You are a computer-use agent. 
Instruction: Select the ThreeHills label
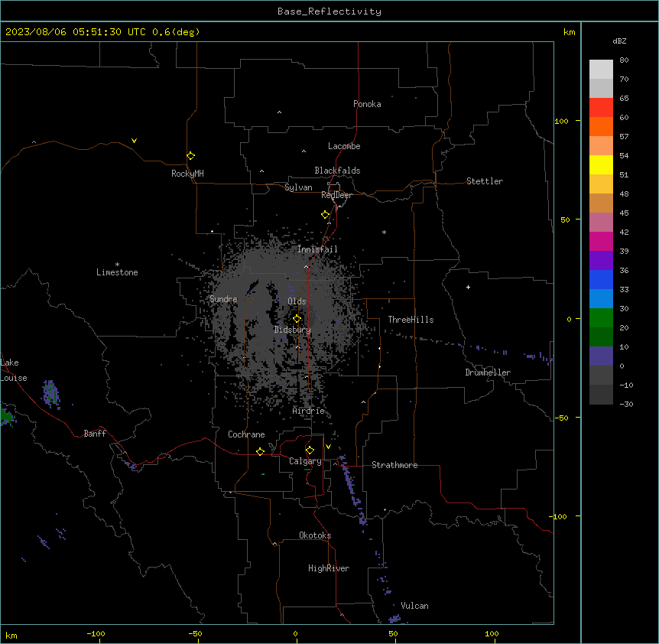[x=411, y=320]
